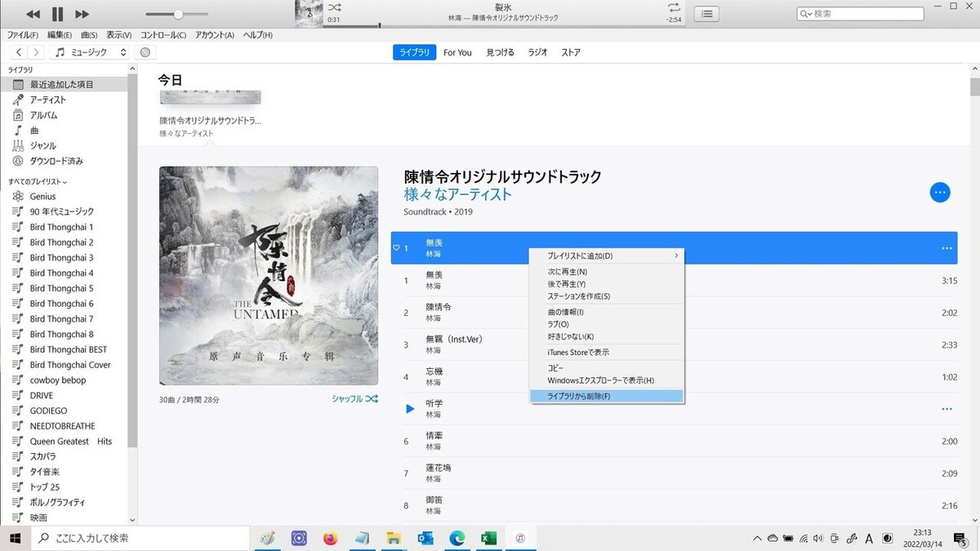This screenshot has height=551, width=980.
Task: Open the 編集(E) menu
Action: pos(60,35)
